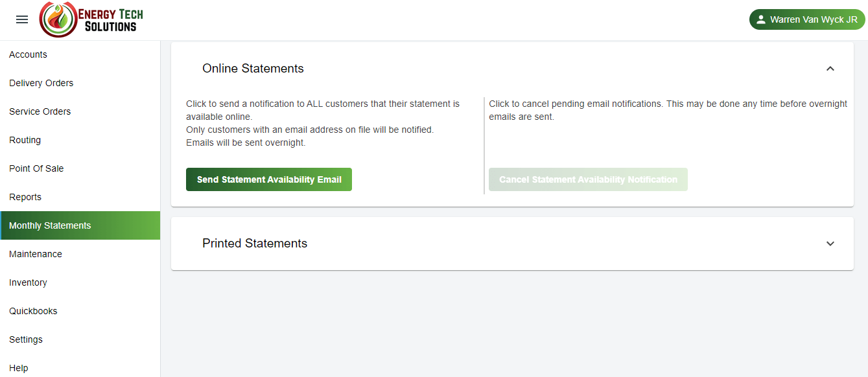
Task: Navigate to Service Orders
Action: [40, 111]
